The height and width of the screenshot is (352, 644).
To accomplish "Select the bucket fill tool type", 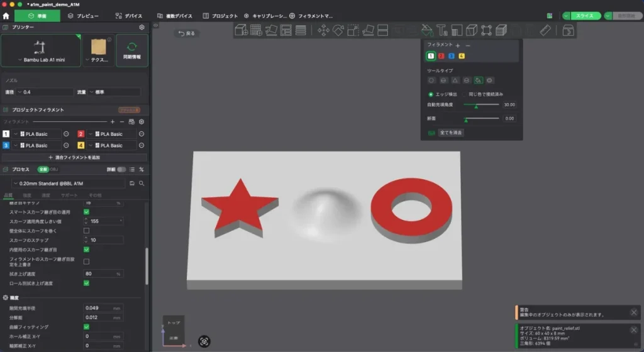I will coord(478,80).
